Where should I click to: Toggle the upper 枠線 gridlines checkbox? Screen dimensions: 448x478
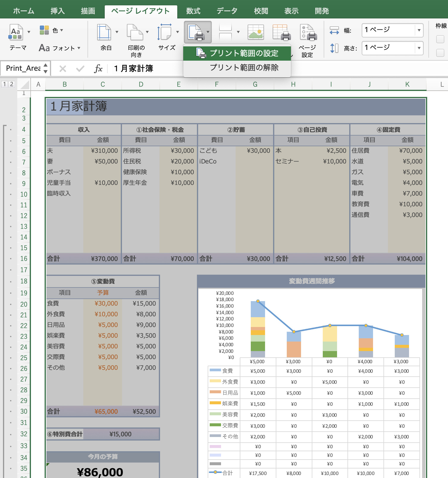(440, 39)
